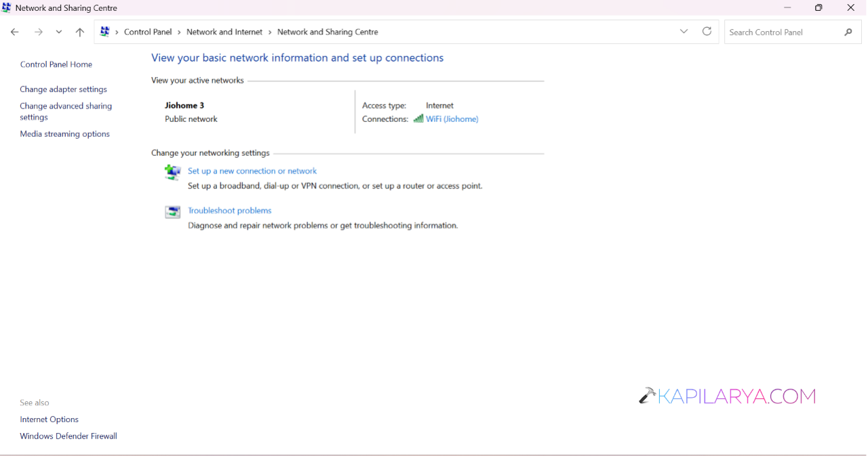Click the Control Panel icon in address bar
This screenshot has height=456, width=868.
click(105, 31)
